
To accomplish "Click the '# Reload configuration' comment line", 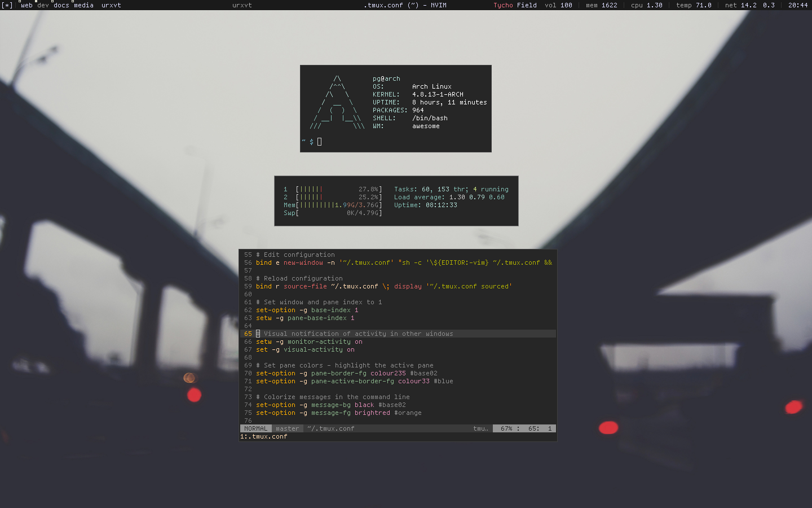I will [299, 278].
